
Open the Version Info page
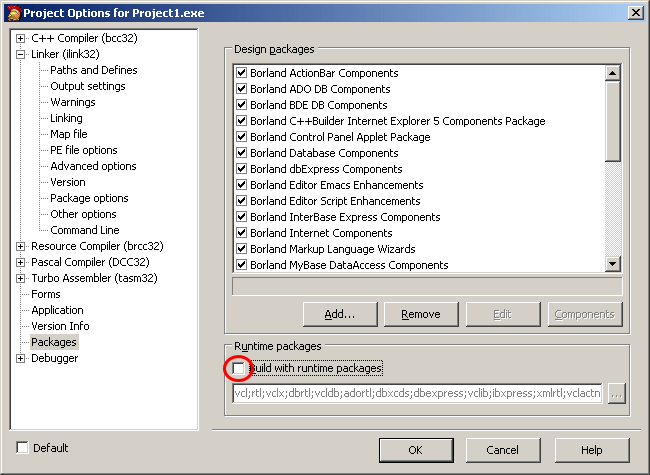(60, 326)
